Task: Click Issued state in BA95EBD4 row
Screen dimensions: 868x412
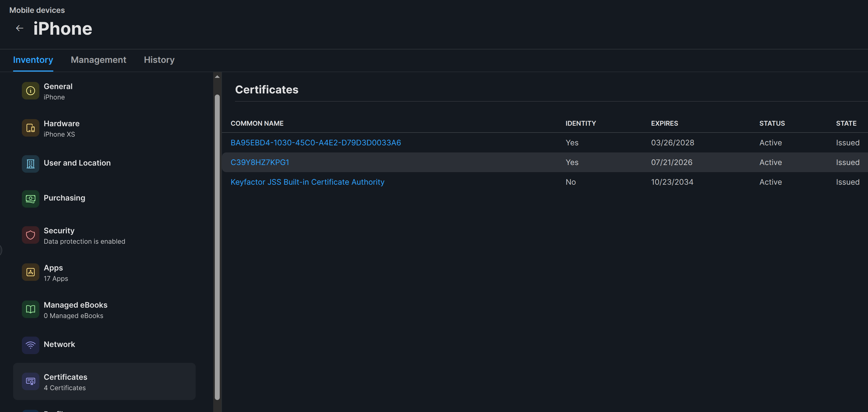Action: tap(848, 143)
